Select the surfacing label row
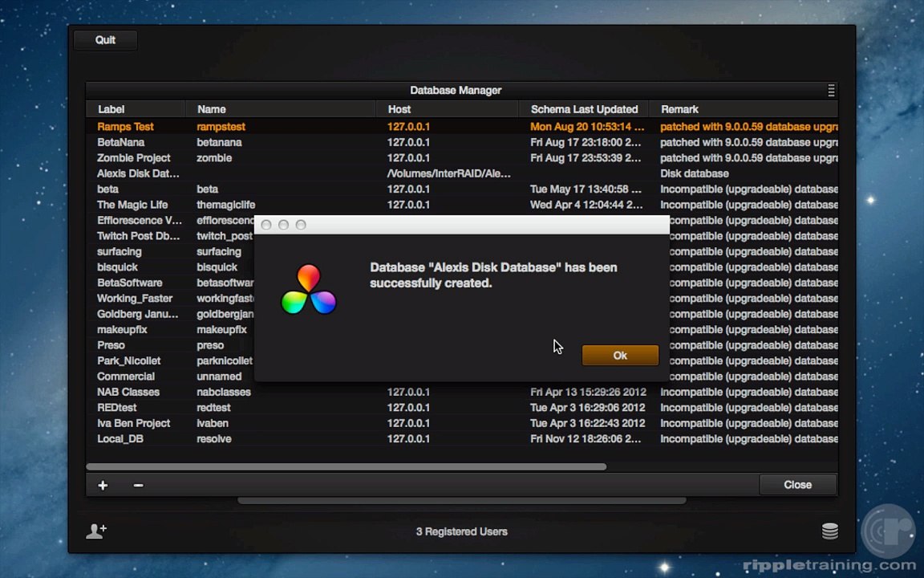This screenshot has height=578, width=924. point(119,252)
